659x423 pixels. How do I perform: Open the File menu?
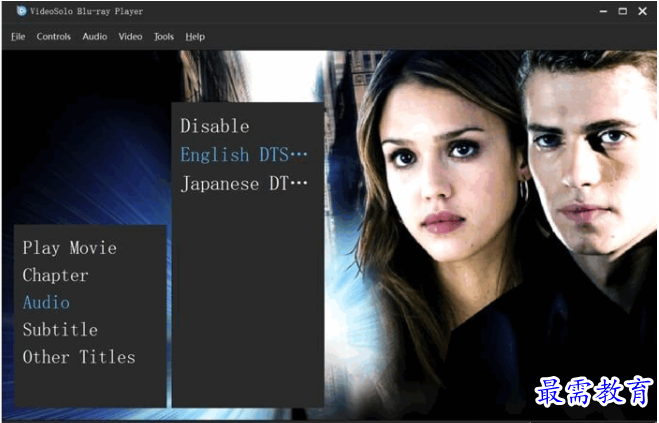point(18,37)
